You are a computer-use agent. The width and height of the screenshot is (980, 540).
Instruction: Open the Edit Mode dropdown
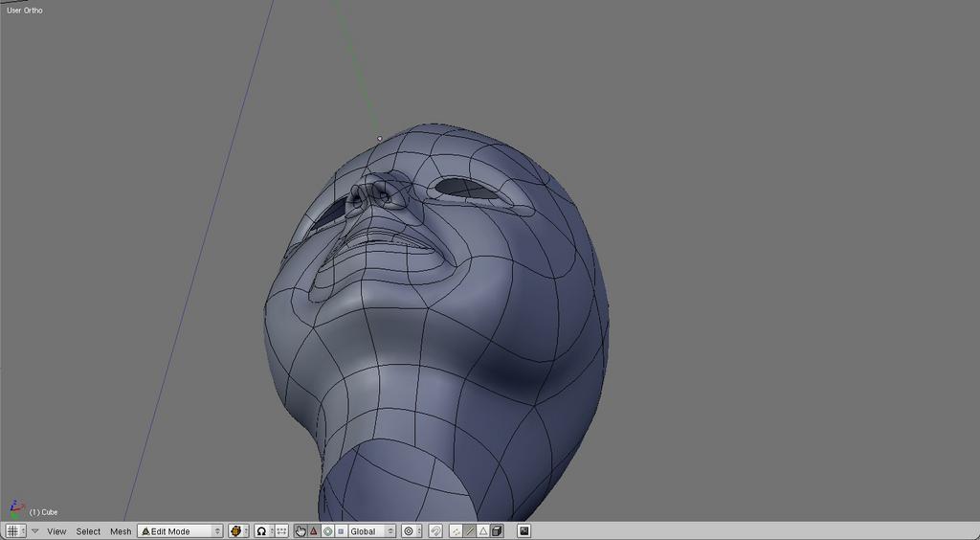click(180, 531)
